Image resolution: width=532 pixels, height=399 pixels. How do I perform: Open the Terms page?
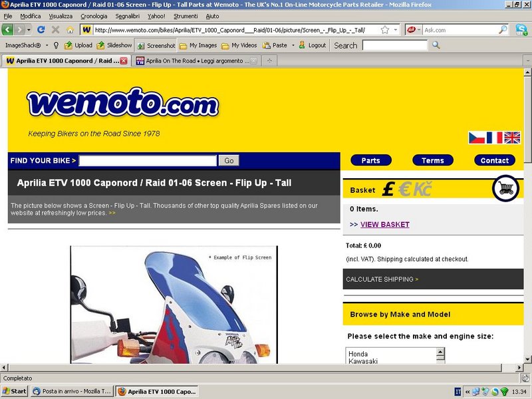point(433,160)
